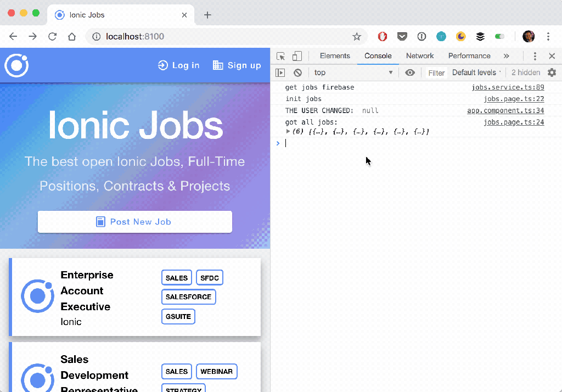This screenshot has height=392, width=562.
Task: Click the Post New Job button
Action: tap(135, 222)
